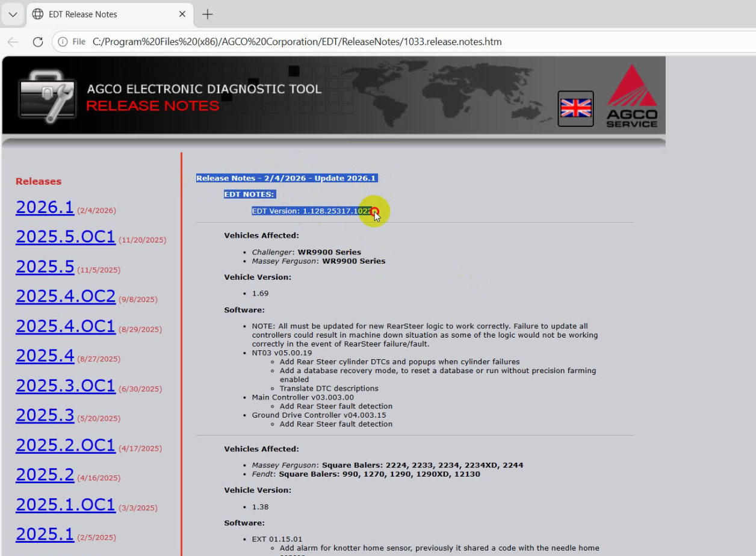Click the back navigation arrow icon
This screenshot has height=556, width=756.
[13, 42]
